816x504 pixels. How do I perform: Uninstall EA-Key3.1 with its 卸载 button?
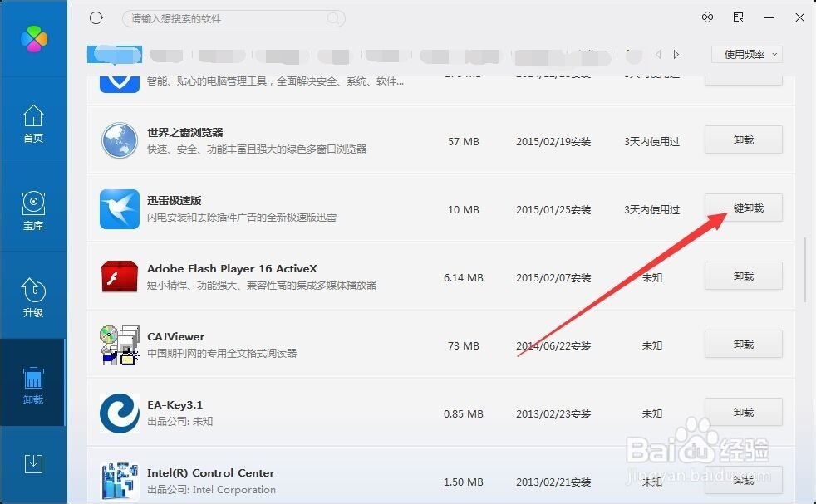coord(743,413)
